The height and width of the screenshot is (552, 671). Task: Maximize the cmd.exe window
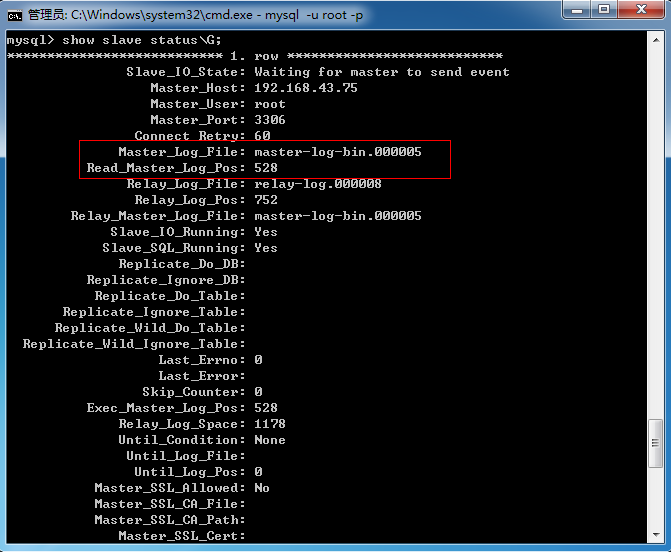point(604,9)
